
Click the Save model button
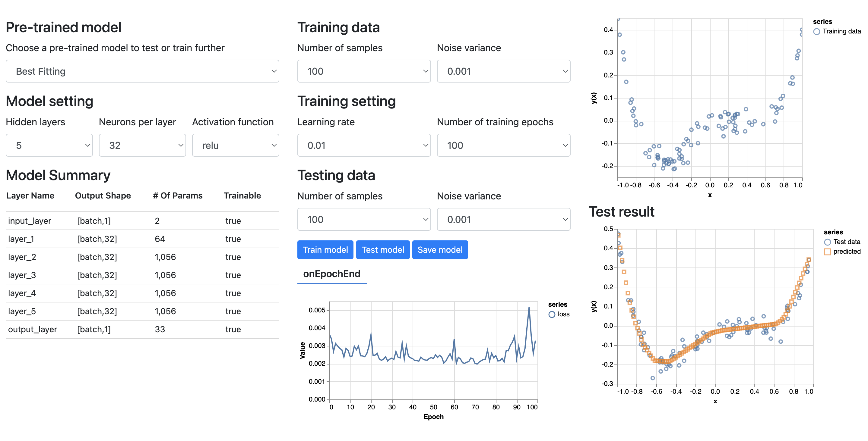(x=440, y=250)
